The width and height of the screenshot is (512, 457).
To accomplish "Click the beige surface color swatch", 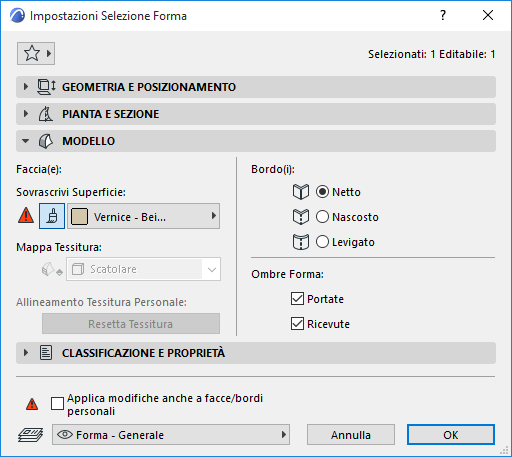I will (79, 216).
